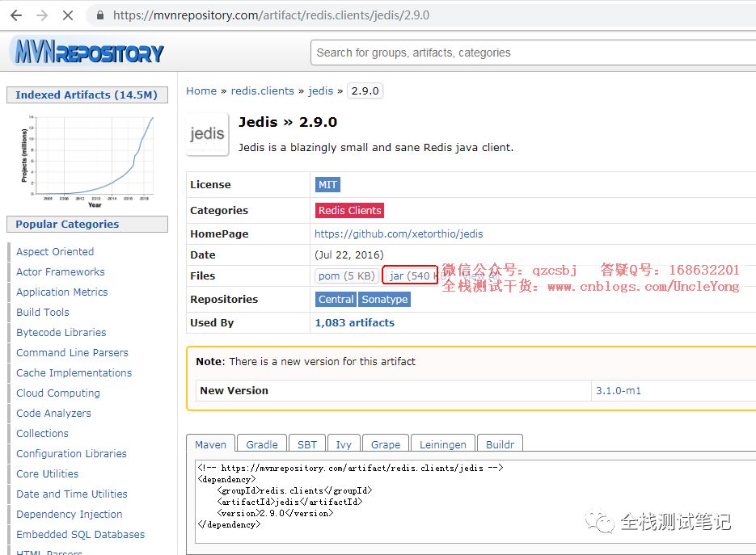The width and height of the screenshot is (756, 555).
Task: Click the browser forward arrow
Action: point(42,15)
